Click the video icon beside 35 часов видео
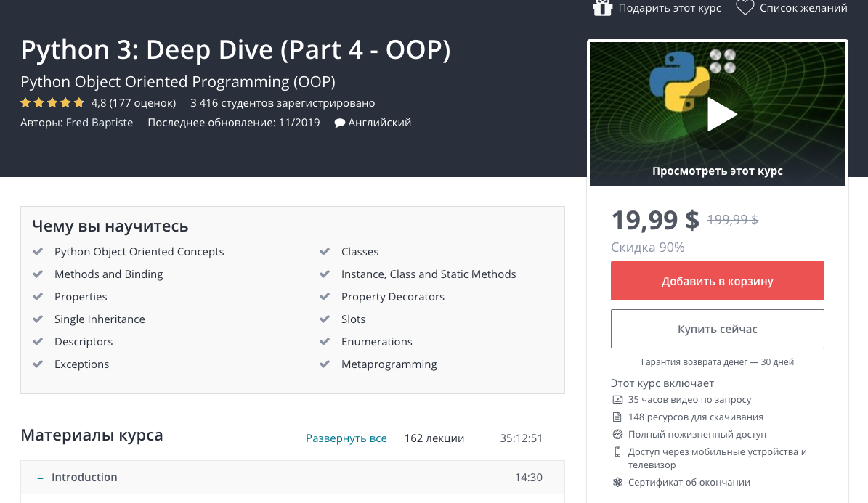The height and width of the screenshot is (503, 868). pyautogui.click(x=617, y=399)
